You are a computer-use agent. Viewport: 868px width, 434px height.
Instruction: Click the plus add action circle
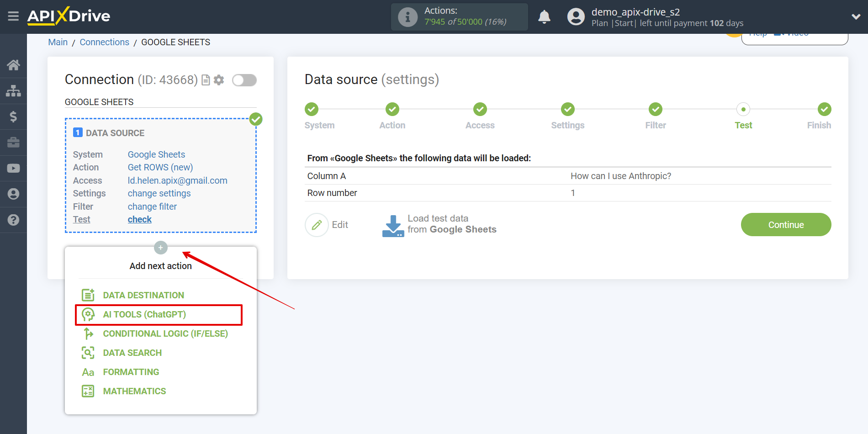tap(161, 248)
